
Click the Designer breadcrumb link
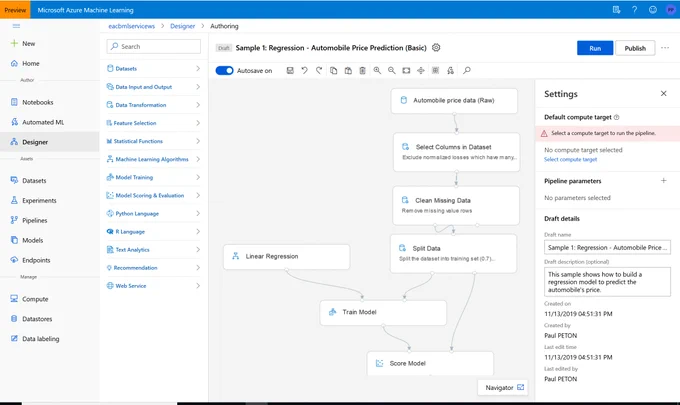(183, 26)
